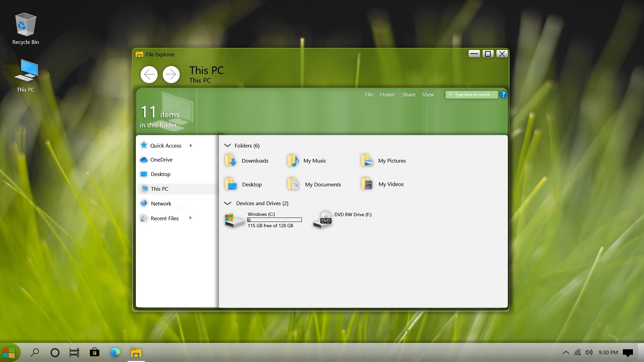Go back with the left arrow button
644x362 pixels.
(x=149, y=74)
